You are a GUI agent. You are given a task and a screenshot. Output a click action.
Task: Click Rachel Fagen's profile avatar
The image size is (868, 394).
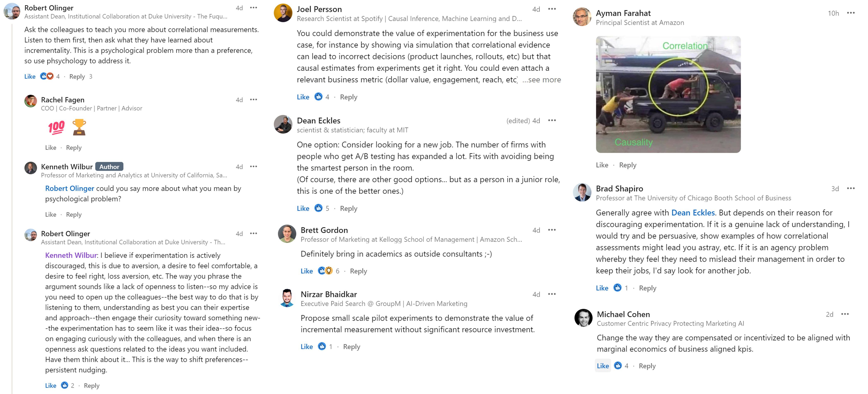(x=31, y=101)
